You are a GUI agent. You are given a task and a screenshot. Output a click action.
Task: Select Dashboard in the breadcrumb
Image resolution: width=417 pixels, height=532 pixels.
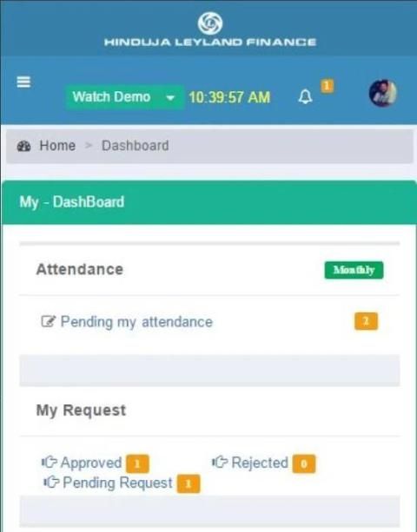point(136,146)
